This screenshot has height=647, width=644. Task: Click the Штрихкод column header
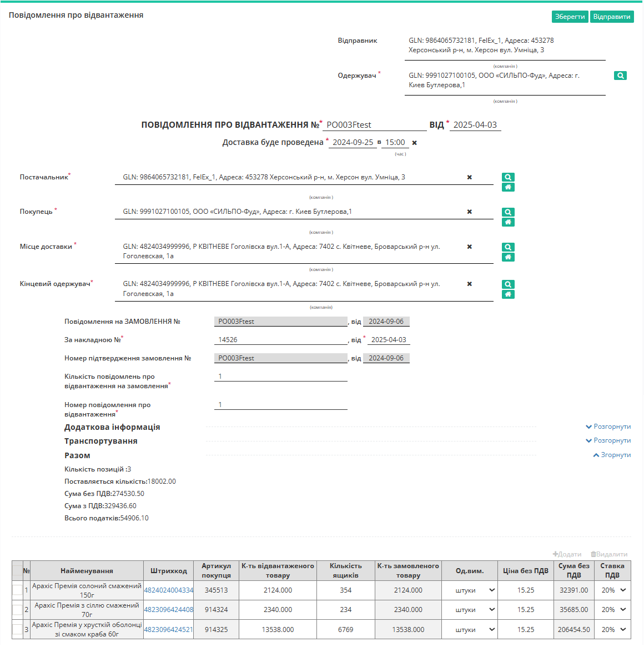[169, 571]
